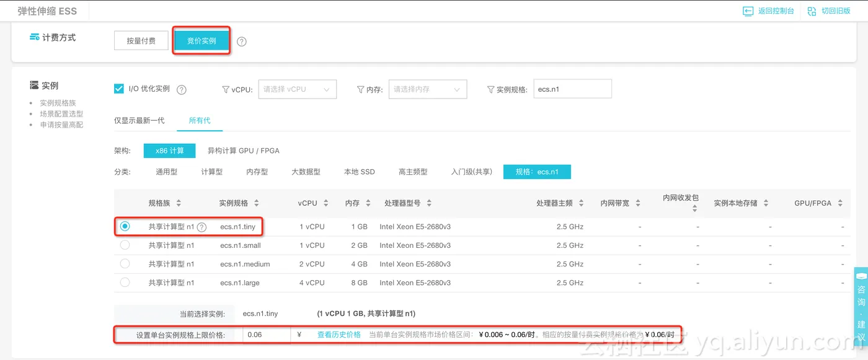This screenshot has width=868, height=360.
Task: Sort table by 实例本地存储 column arrows
Action: click(766, 203)
